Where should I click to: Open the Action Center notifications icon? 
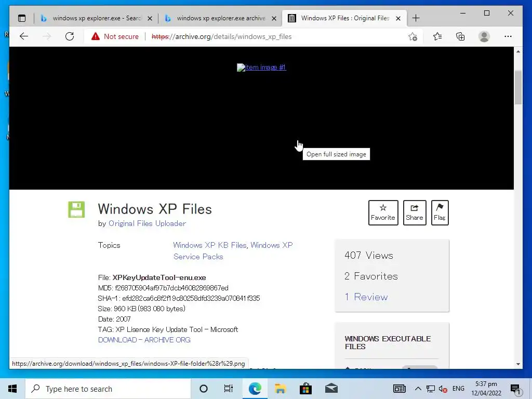pos(516,389)
